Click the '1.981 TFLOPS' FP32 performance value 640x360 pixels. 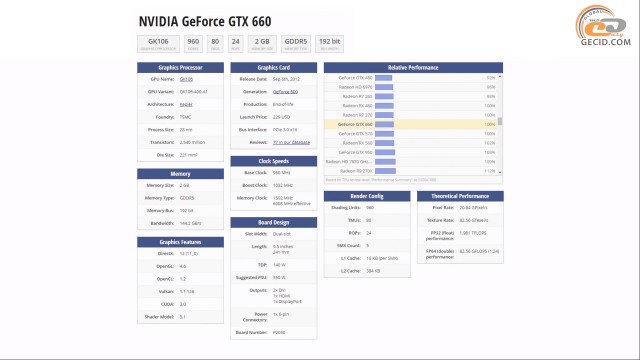click(x=473, y=233)
